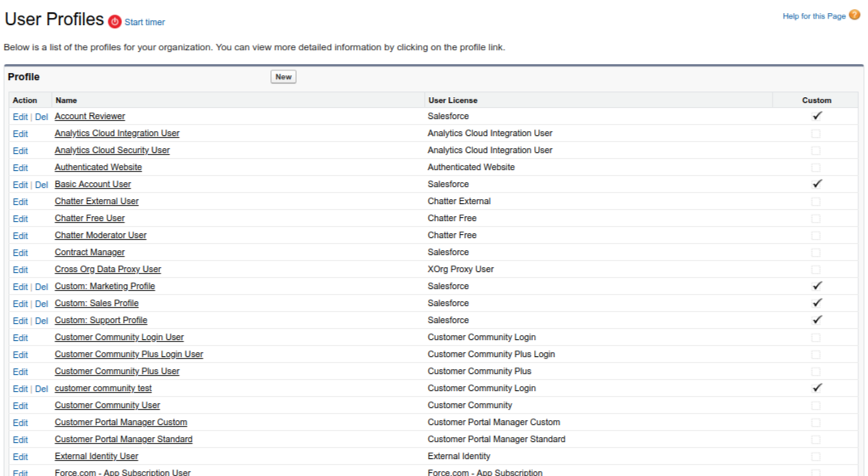Click the red Start timer power icon

[115, 22]
